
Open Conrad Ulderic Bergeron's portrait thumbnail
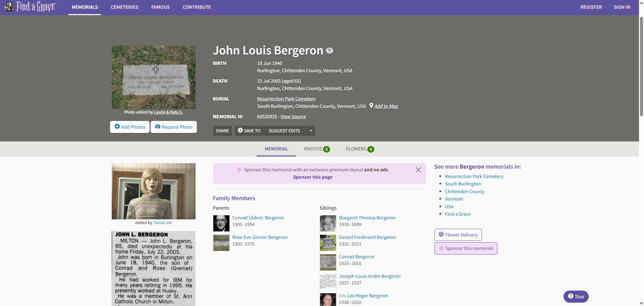221,223
